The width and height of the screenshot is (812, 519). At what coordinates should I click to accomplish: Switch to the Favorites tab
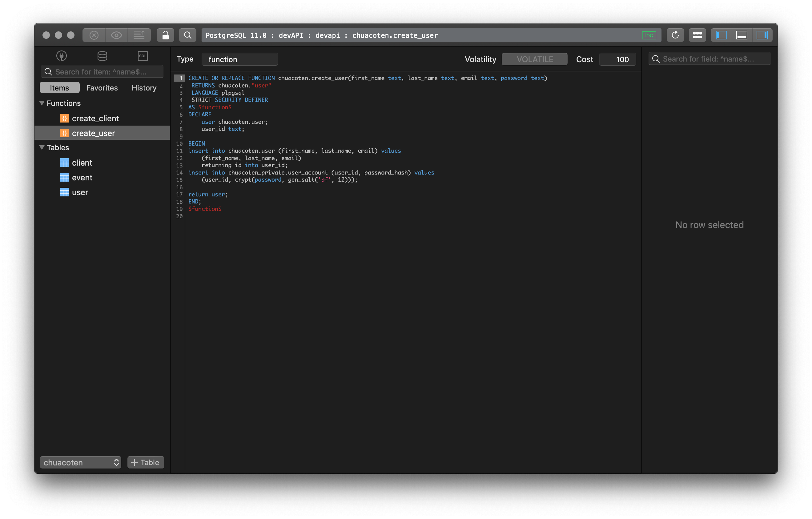(102, 88)
